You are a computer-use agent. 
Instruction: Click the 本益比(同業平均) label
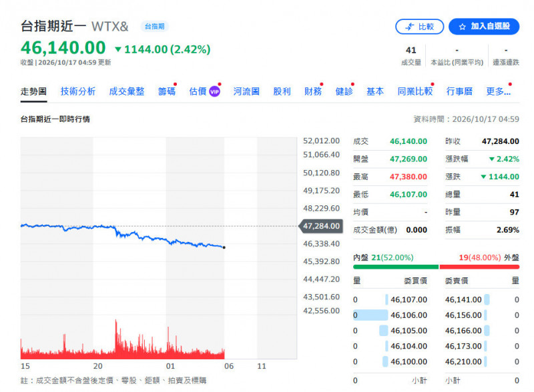[x=457, y=63]
